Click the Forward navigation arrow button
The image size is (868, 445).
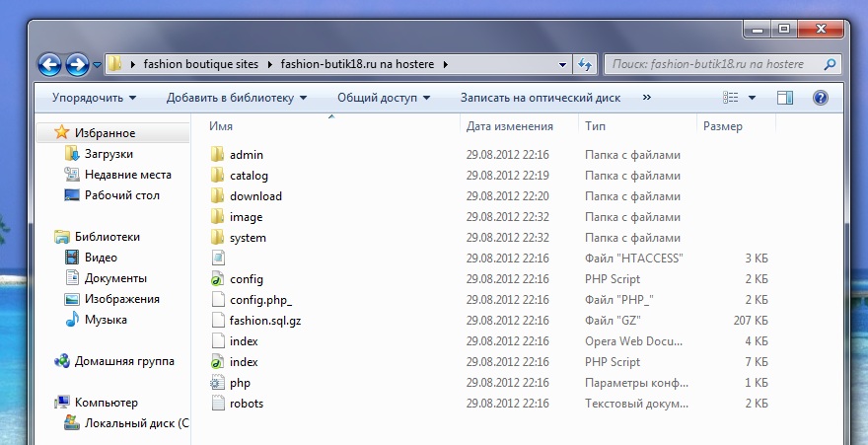tap(77, 65)
